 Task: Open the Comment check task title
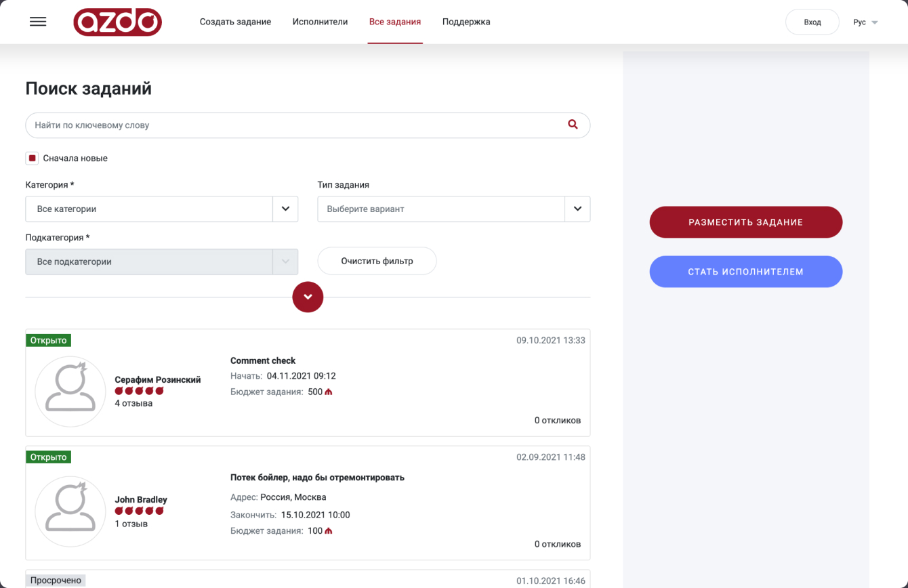pyautogui.click(x=263, y=360)
